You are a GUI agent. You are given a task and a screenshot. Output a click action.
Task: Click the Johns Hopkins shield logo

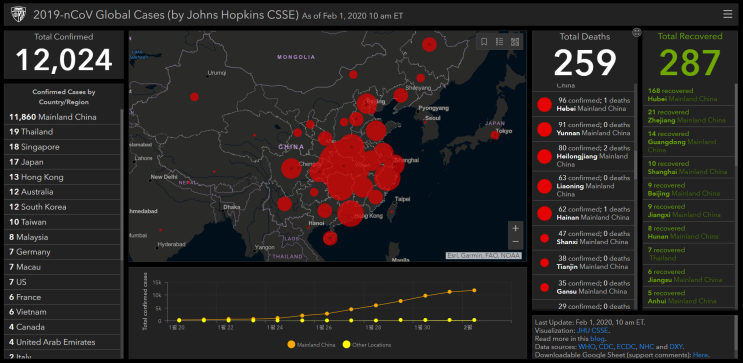(x=18, y=14)
